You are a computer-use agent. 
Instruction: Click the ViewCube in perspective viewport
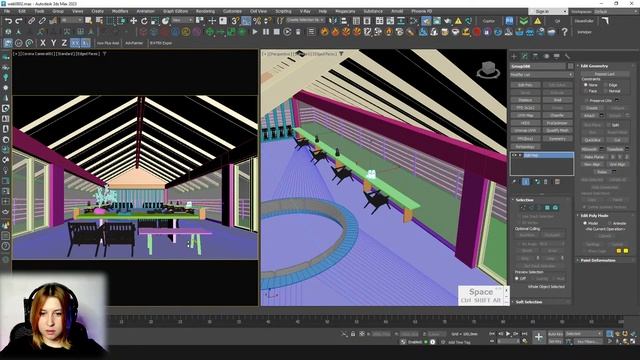coord(488,69)
